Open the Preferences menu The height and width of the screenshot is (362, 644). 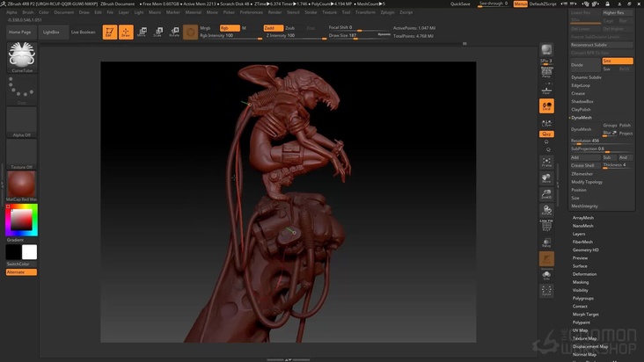[251, 12]
